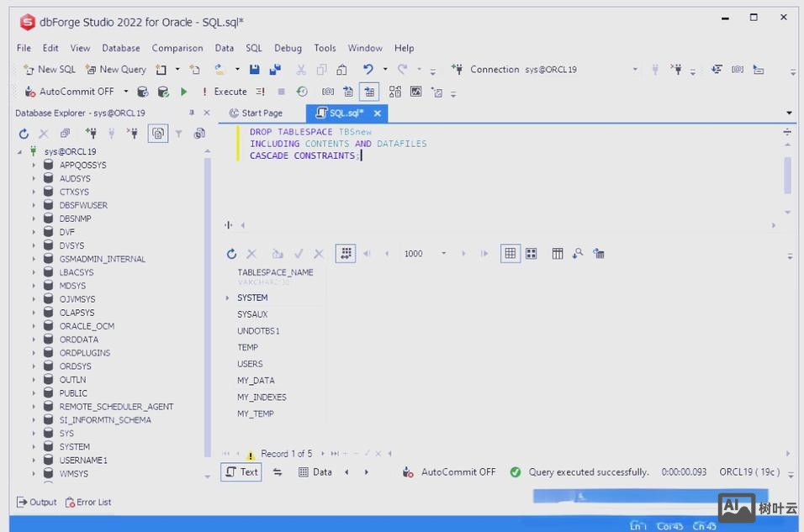Click the New SQL toolbar button
This screenshot has height=532, width=804.
coord(50,70)
